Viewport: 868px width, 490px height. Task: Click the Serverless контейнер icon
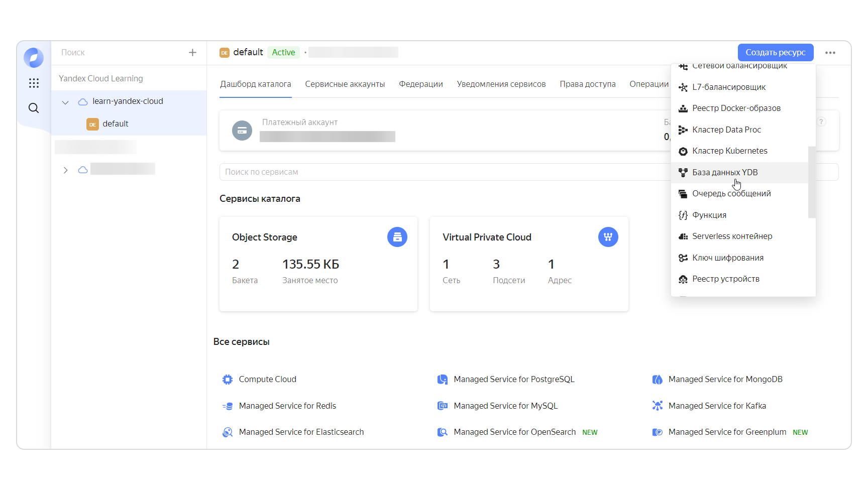(x=683, y=236)
